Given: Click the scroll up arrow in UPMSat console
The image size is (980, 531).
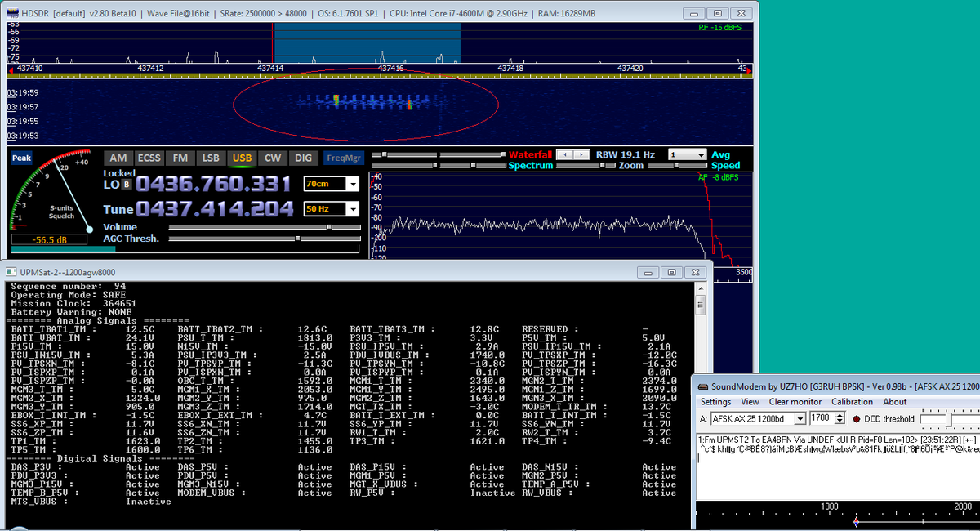Looking at the screenshot, I should click(701, 287).
